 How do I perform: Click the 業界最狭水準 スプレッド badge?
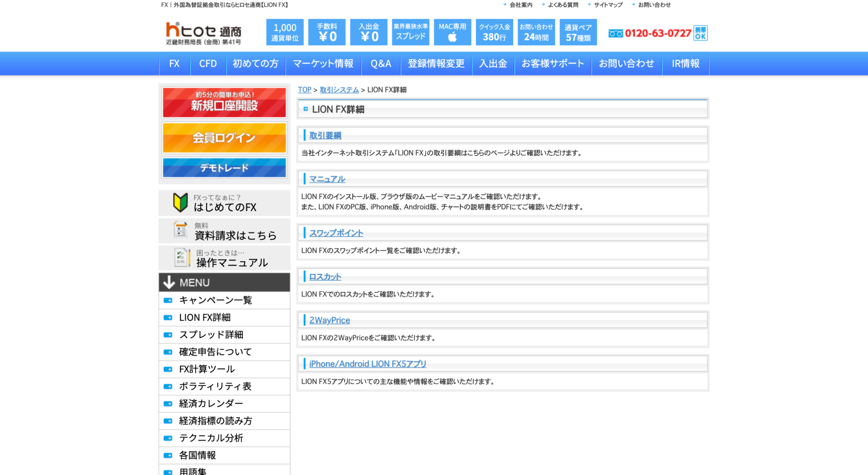410,32
